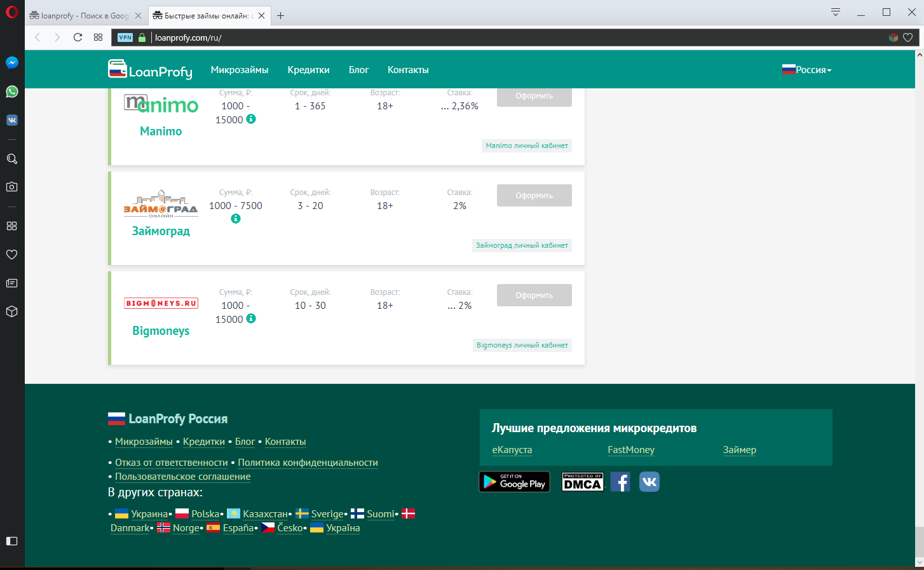Toggle the sidebar panel button
924x570 pixels.
click(x=12, y=541)
